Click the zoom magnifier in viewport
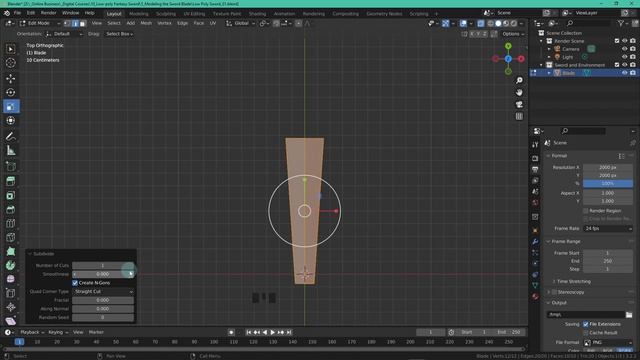Image resolution: width=640 pixels, height=360 pixels. pyautogui.click(x=519, y=80)
